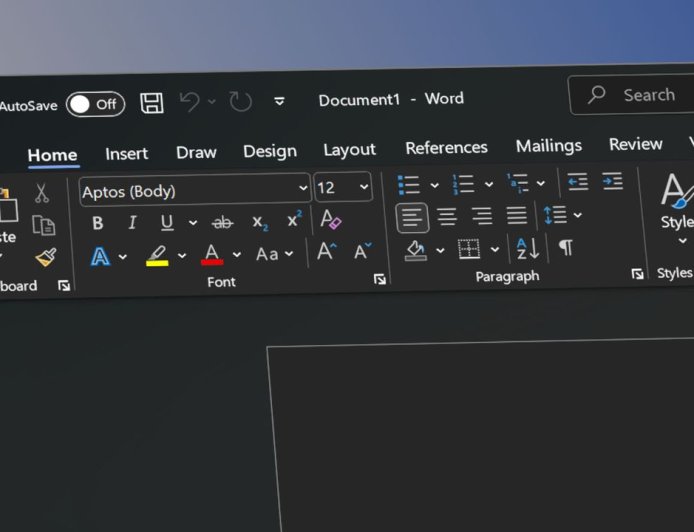Screen dimensions: 694x532
Task: Click Increase Font Size icon
Action: coord(327,251)
